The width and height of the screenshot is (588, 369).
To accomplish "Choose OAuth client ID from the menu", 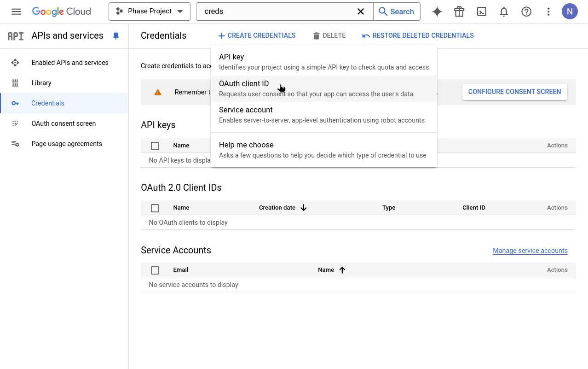I will tap(324, 88).
